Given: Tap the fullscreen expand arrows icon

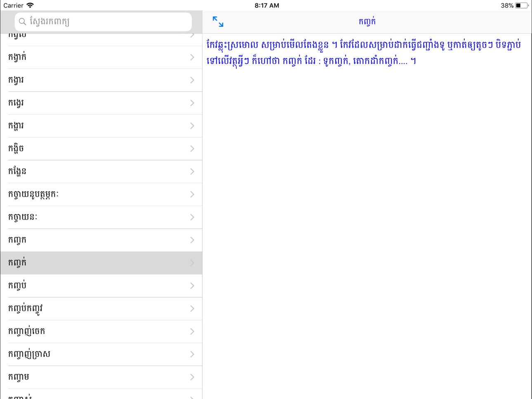Looking at the screenshot, I should coord(218,22).
